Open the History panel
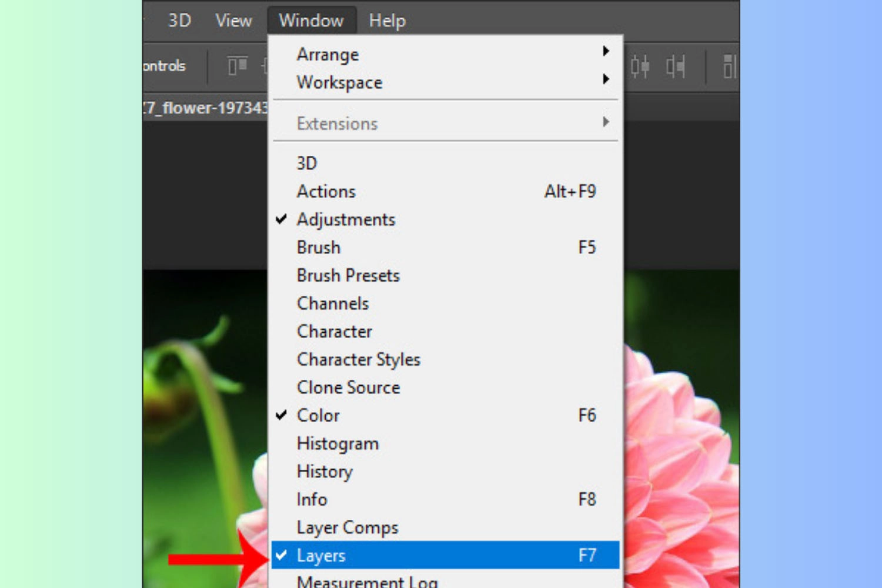882x588 pixels. [445, 472]
